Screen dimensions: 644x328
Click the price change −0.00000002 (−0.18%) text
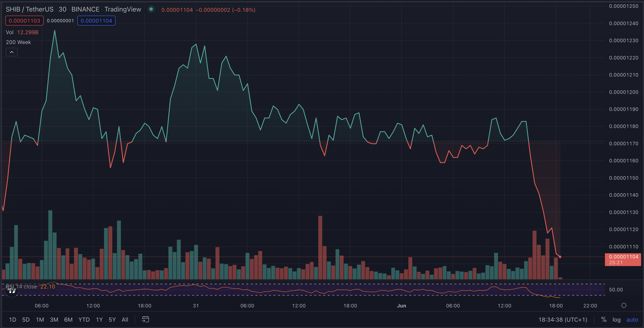(x=225, y=10)
